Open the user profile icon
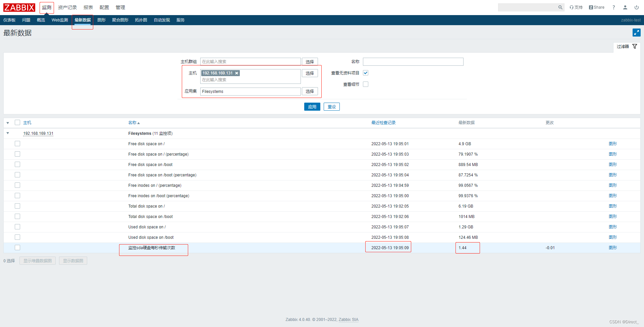Viewport: 644px width, 327px height. [x=625, y=7]
